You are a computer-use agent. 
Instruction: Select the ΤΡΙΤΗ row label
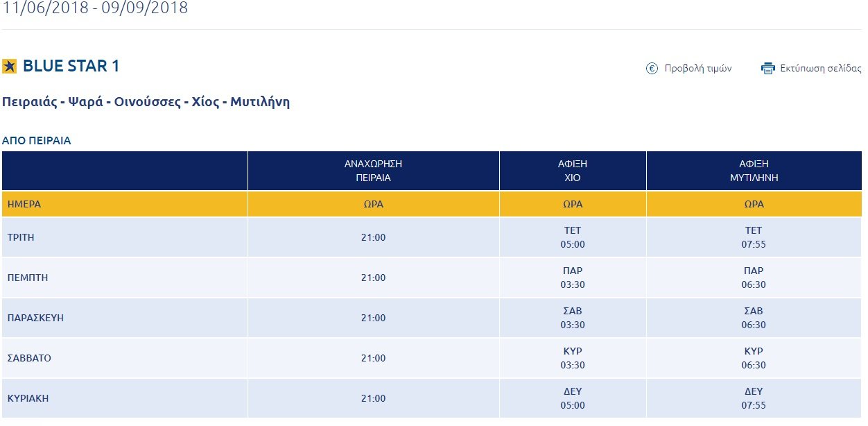coord(21,237)
